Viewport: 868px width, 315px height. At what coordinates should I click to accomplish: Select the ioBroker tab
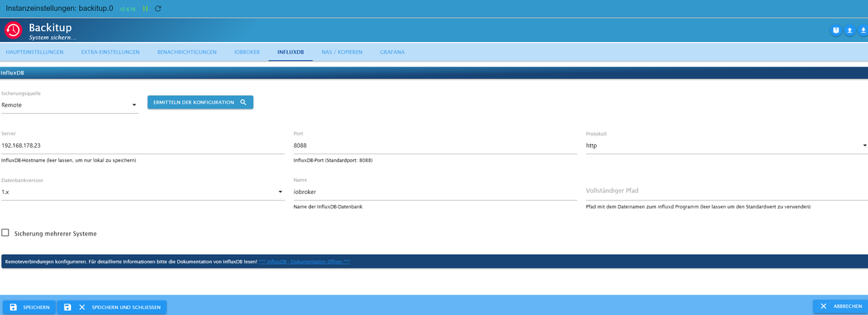pos(247,52)
